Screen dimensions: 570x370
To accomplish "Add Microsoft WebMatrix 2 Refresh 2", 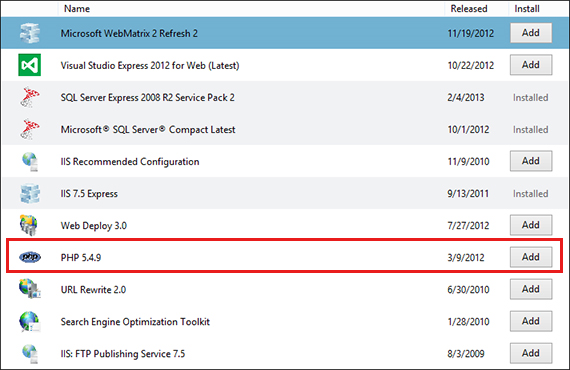I will [x=531, y=33].
